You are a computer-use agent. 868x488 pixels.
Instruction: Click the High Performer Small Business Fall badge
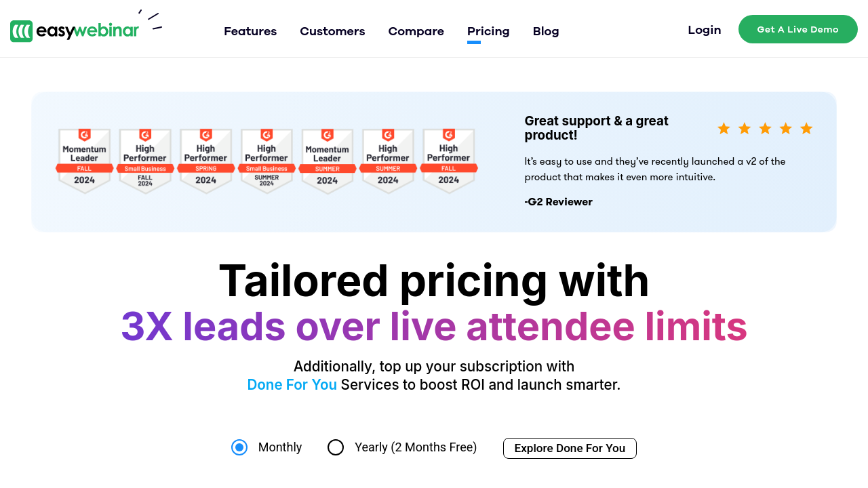tap(145, 161)
